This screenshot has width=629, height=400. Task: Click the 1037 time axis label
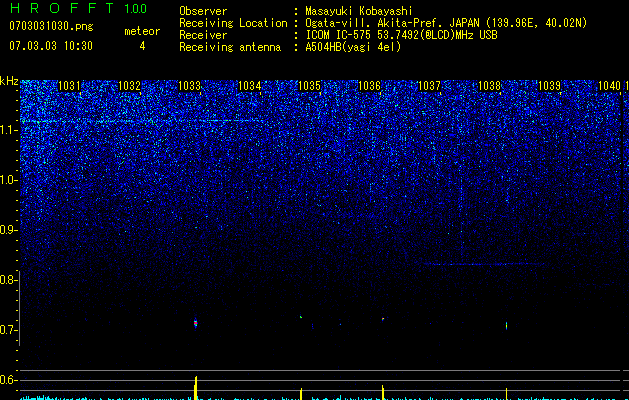click(429, 85)
